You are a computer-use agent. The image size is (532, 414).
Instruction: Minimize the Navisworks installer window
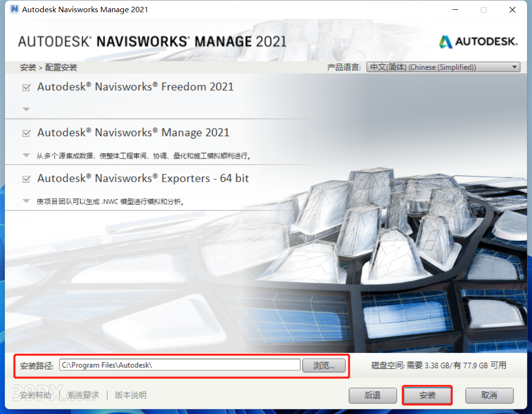point(455,9)
